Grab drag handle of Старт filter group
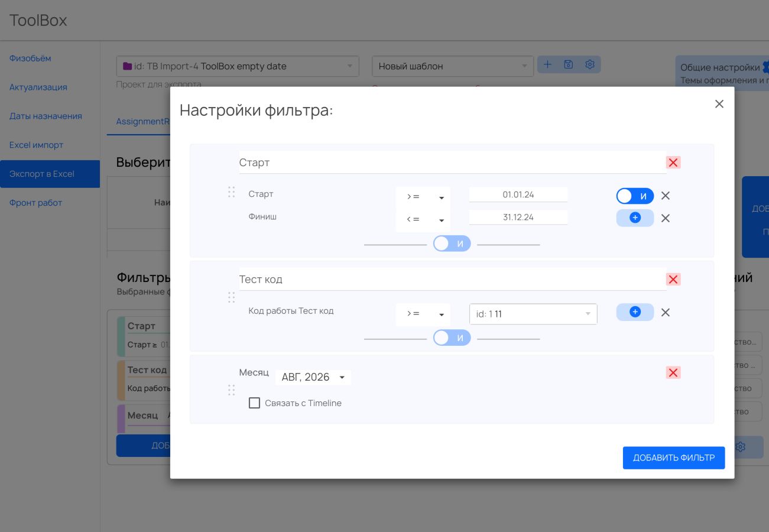This screenshot has height=532, width=769. point(232,192)
